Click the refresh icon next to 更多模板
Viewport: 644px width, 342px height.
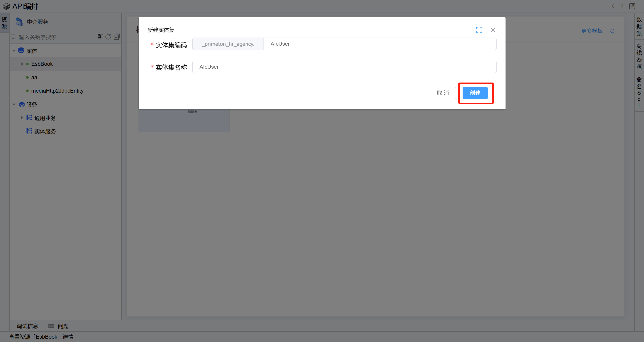612,31
